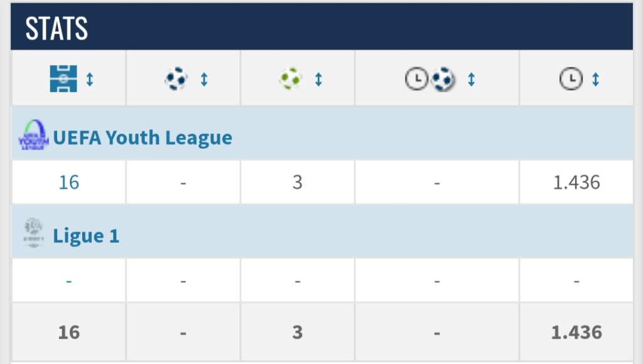Sort by minutes per goal arrows
The width and height of the screenshot is (643, 364).
(471, 80)
